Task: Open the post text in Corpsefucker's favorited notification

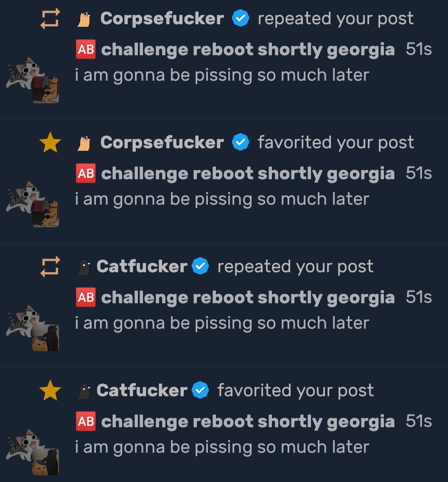Action: click(x=222, y=199)
